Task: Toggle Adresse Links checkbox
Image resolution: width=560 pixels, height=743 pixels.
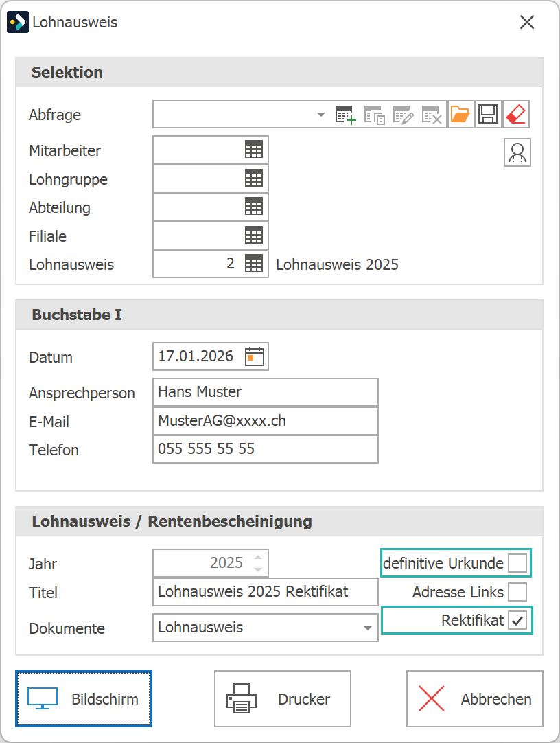Action: (517, 592)
